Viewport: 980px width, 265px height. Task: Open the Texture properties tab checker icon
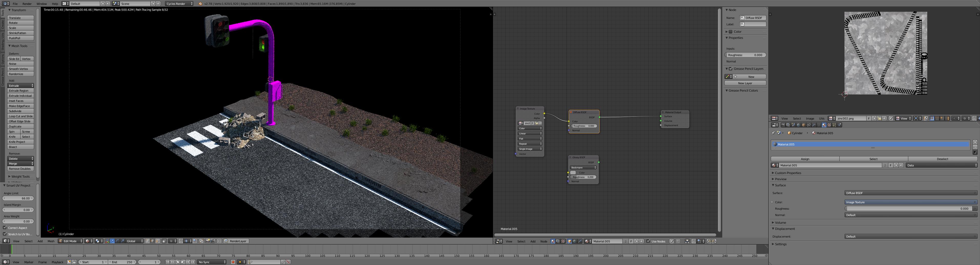829,125
